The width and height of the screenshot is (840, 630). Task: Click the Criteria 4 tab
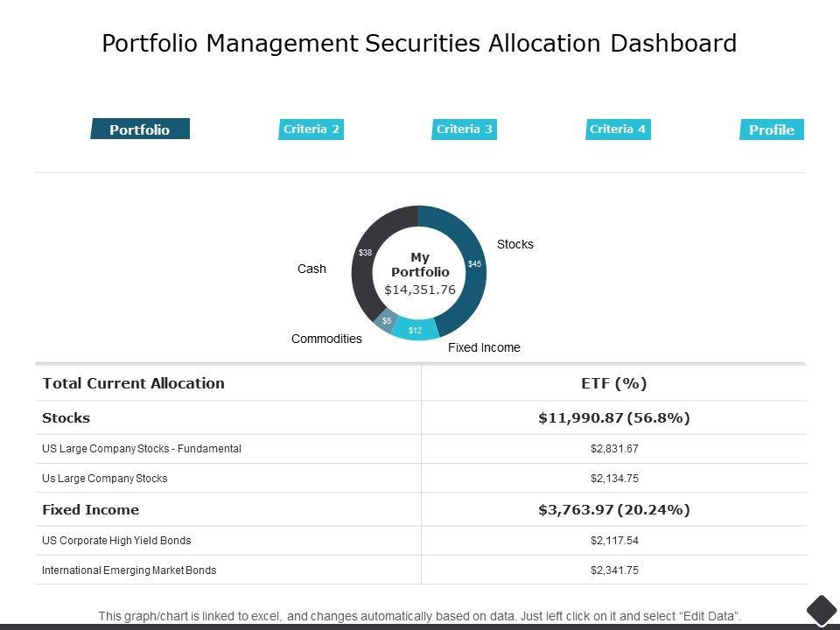click(618, 129)
